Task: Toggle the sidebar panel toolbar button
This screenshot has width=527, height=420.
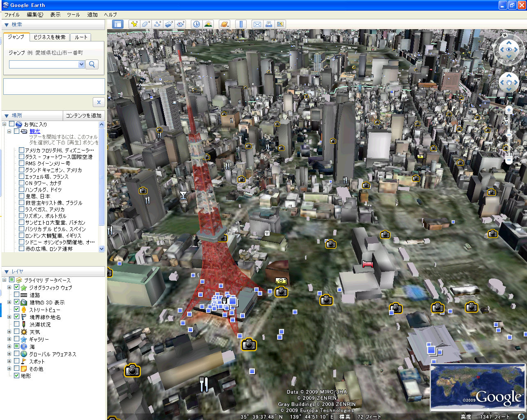Action: (118, 24)
